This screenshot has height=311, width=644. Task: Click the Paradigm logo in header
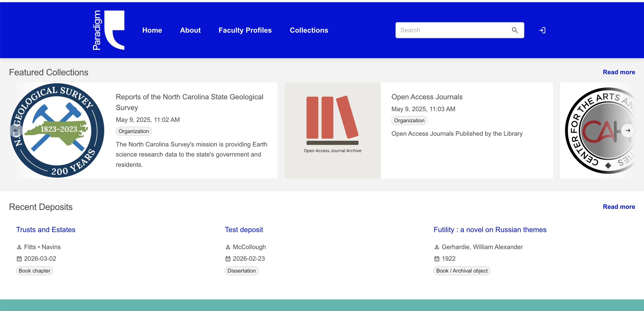point(108,30)
